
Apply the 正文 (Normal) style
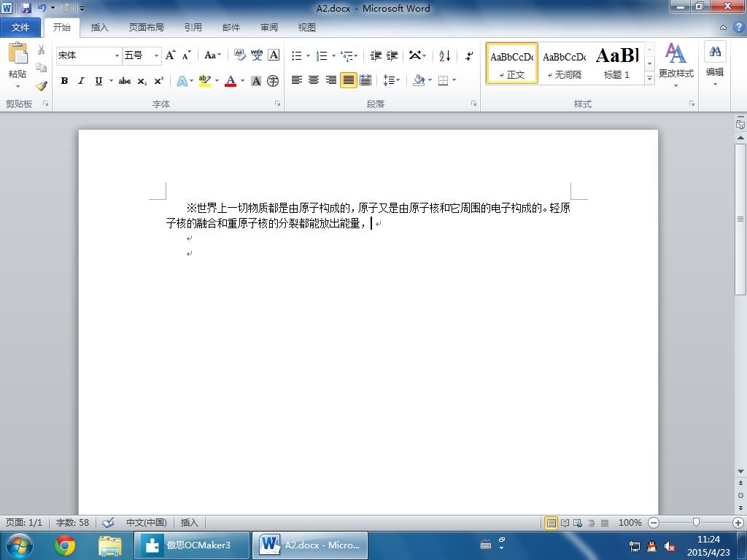pyautogui.click(x=512, y=63)
